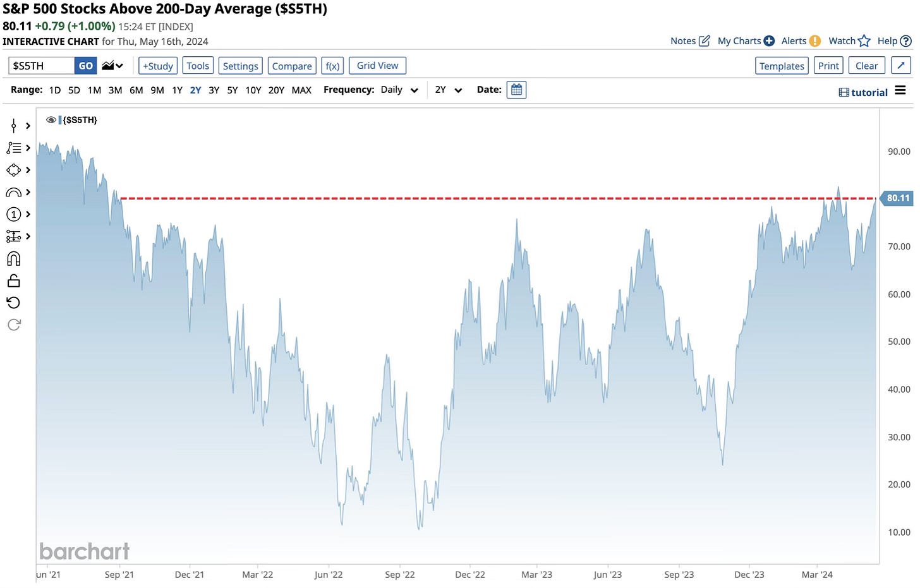Click the {$S5TH} series legend label
This screenshot has height=588, width=920.
tap(80, 120)
